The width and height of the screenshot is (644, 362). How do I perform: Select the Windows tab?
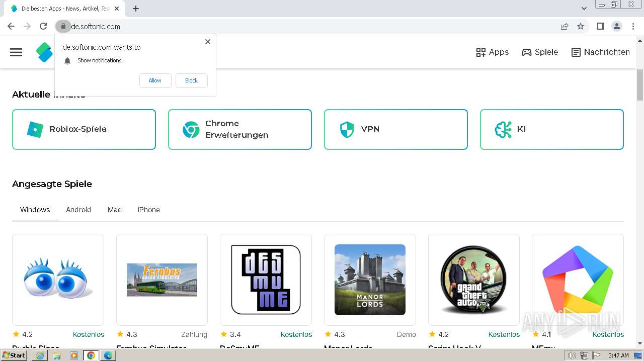pyautogui.click(x=35, y=210)
